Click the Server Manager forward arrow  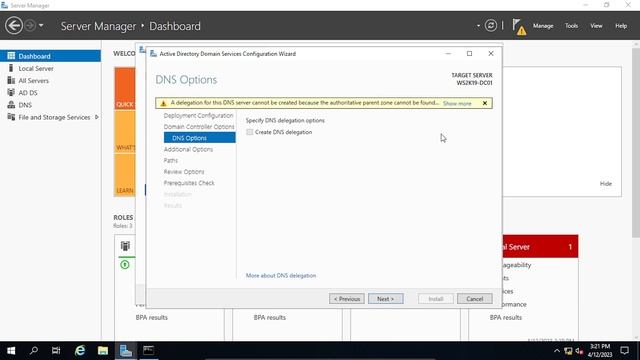coord(30,25)
